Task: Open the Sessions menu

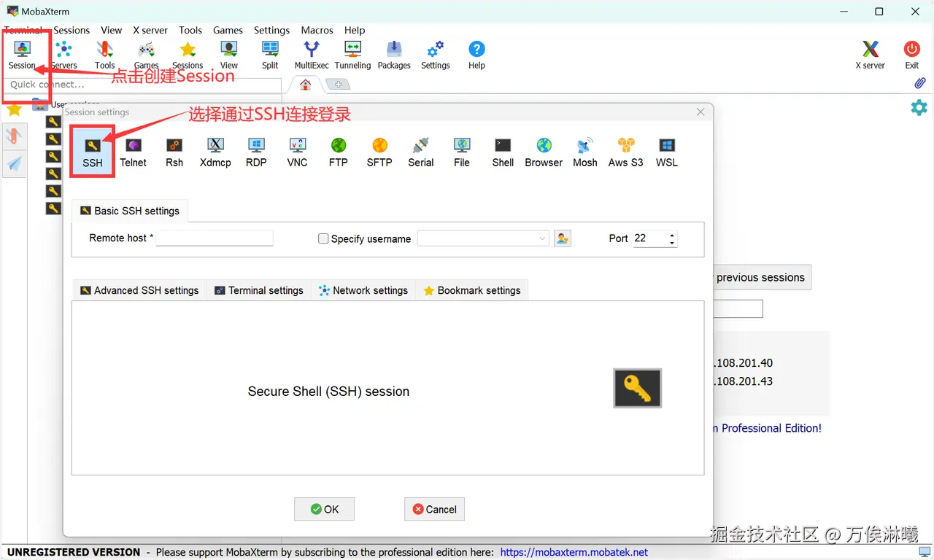Action: coord(72,30)
